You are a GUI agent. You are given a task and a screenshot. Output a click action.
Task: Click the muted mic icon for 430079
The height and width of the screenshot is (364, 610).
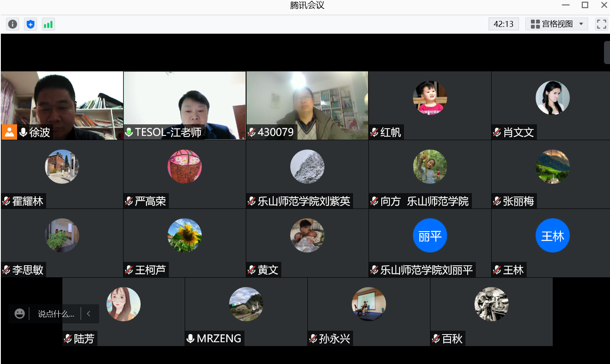pos(252,132)
